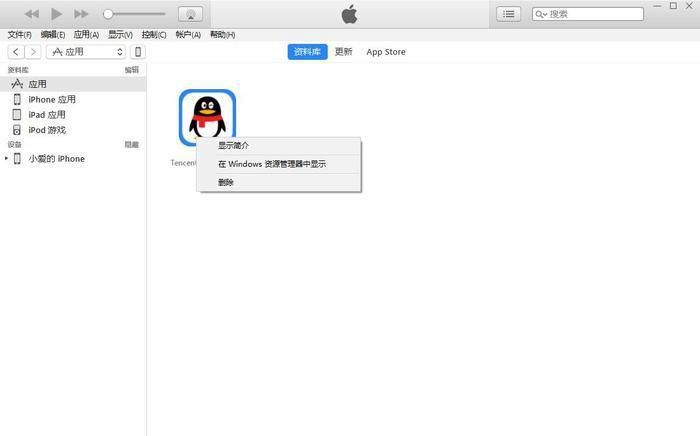Expand the 小爱的 iPhone device triangle
Image resolution: width=700 pixels, height=436 pixels.
pyautogui.click(x=6, y=158)
